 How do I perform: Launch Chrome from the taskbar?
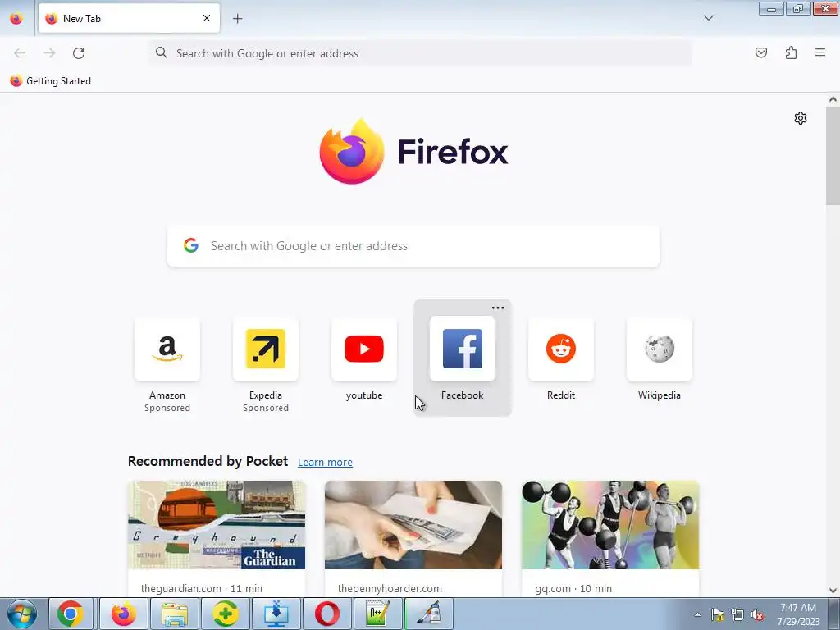point(71,614)
